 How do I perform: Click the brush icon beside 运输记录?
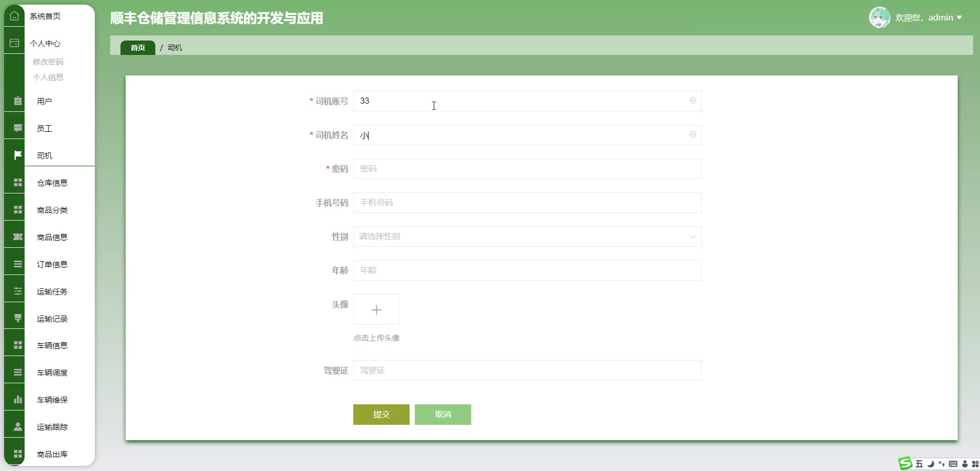[x=18, y=319]
